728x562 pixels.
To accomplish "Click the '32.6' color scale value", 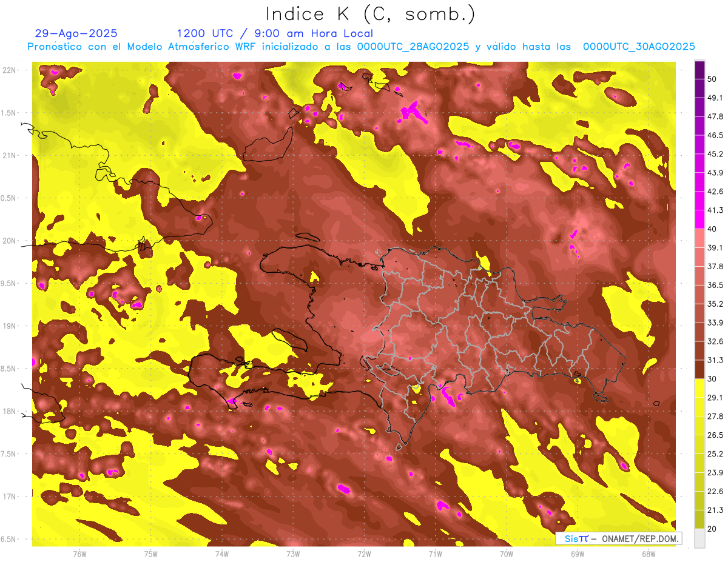I will coord(715,341).
